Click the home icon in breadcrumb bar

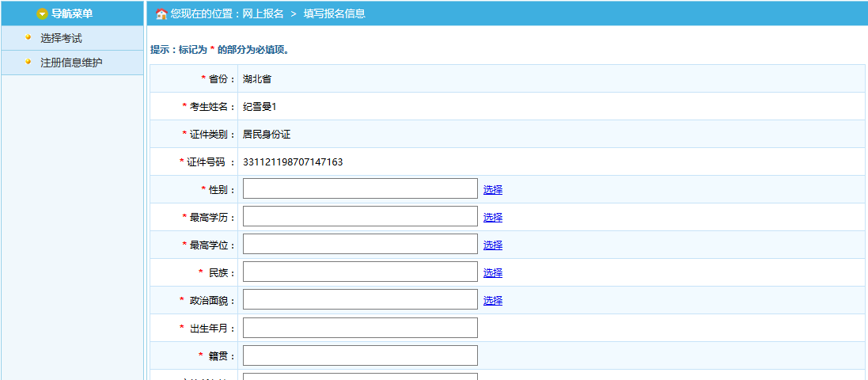point(161,14)
